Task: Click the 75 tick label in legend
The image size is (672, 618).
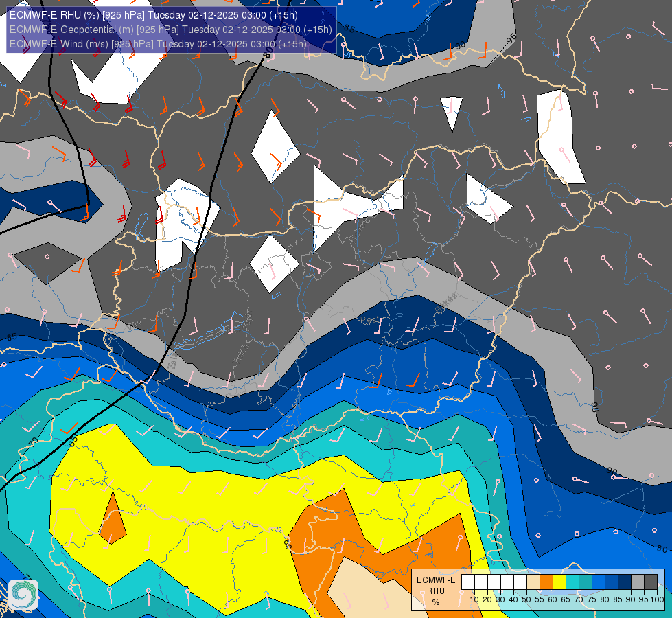Action: pos(592,599)
